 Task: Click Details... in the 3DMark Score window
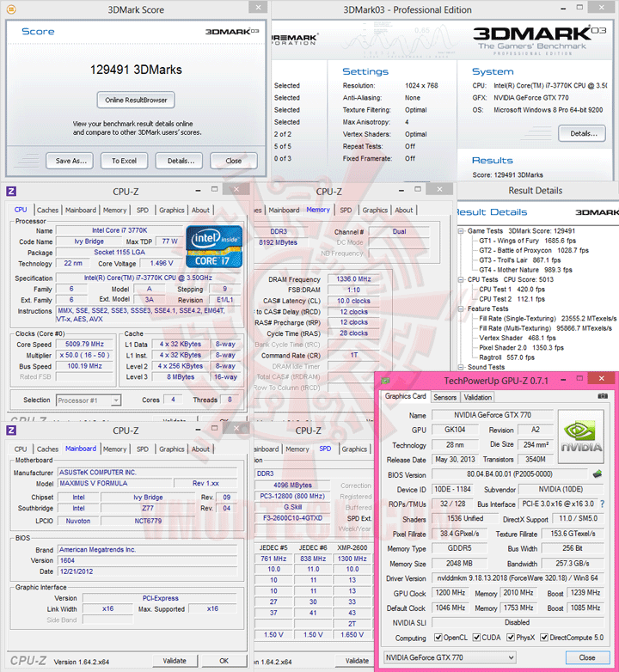click(181, 161)
